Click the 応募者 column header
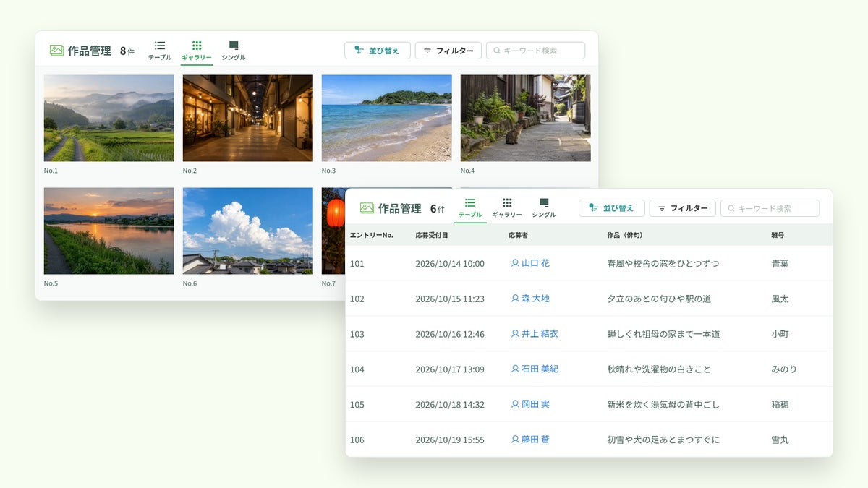This screenshot has height=488, width=868. (519, 235)
